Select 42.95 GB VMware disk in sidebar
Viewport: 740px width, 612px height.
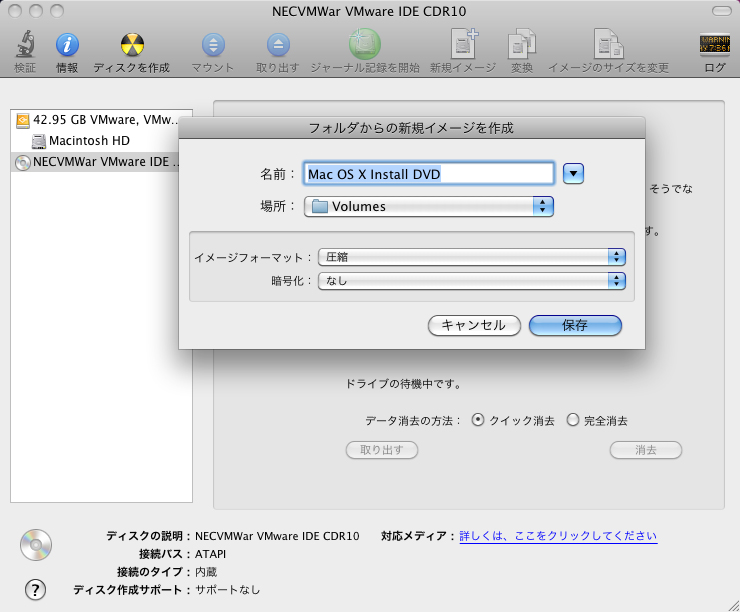(101, 120)
